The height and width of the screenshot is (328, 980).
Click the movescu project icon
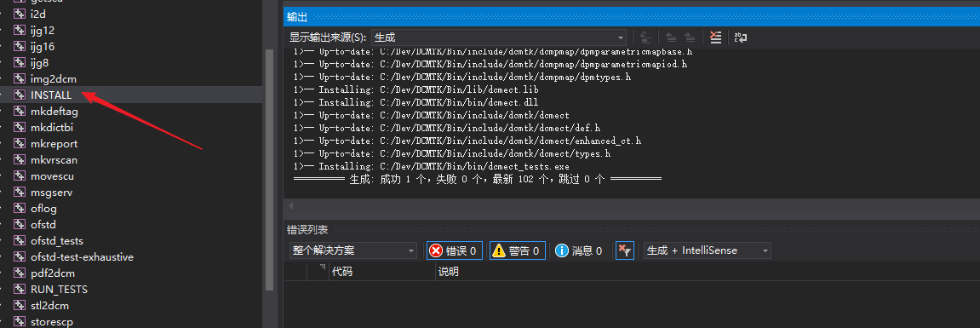coord(20,176)
